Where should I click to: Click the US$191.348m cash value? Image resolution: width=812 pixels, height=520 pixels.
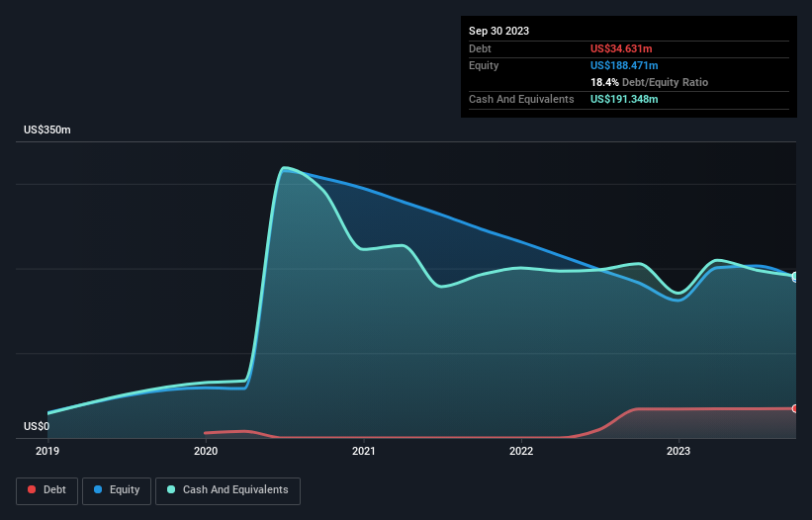coord(624,99)
